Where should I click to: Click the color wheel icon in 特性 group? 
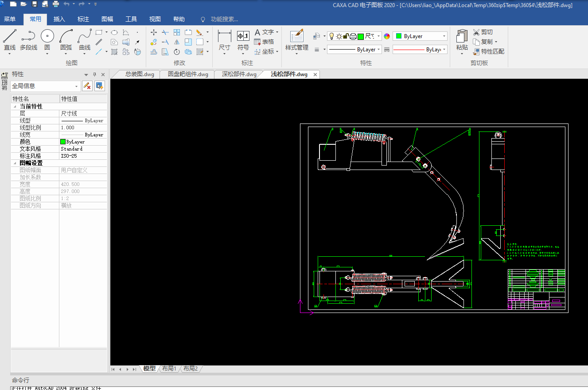(x=387, y=36)
